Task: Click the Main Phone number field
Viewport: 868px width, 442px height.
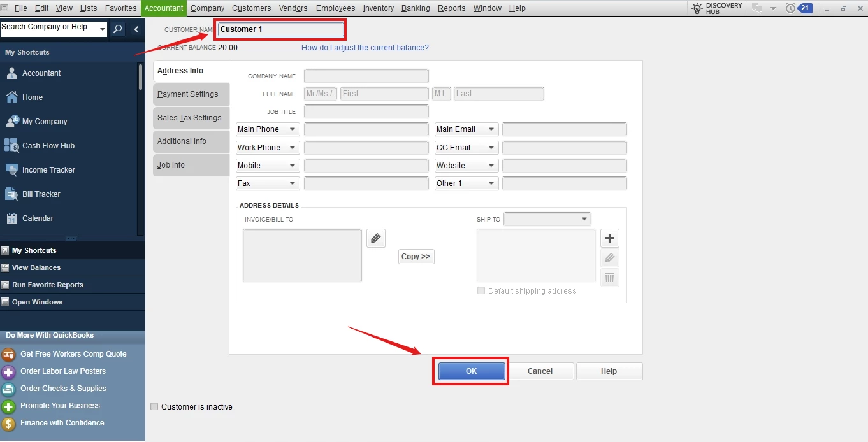Action: pyautogui.click(x=366, y=129)
